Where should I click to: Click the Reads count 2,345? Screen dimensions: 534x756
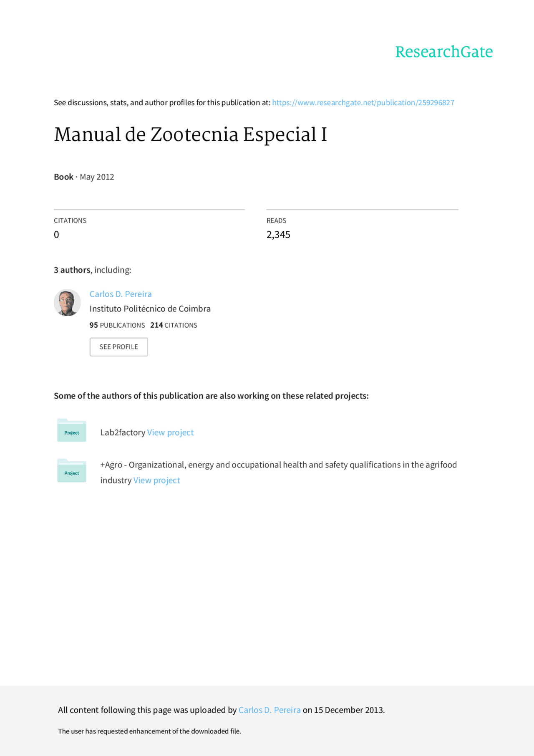tap(278, 235)
